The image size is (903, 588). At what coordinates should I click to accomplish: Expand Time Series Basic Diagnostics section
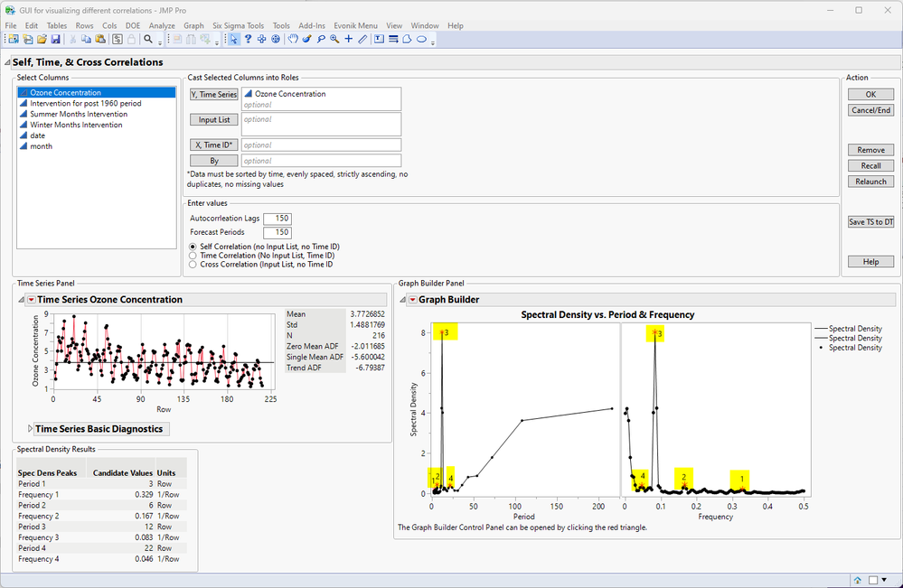pyautogui.click(x=31, y=429)
